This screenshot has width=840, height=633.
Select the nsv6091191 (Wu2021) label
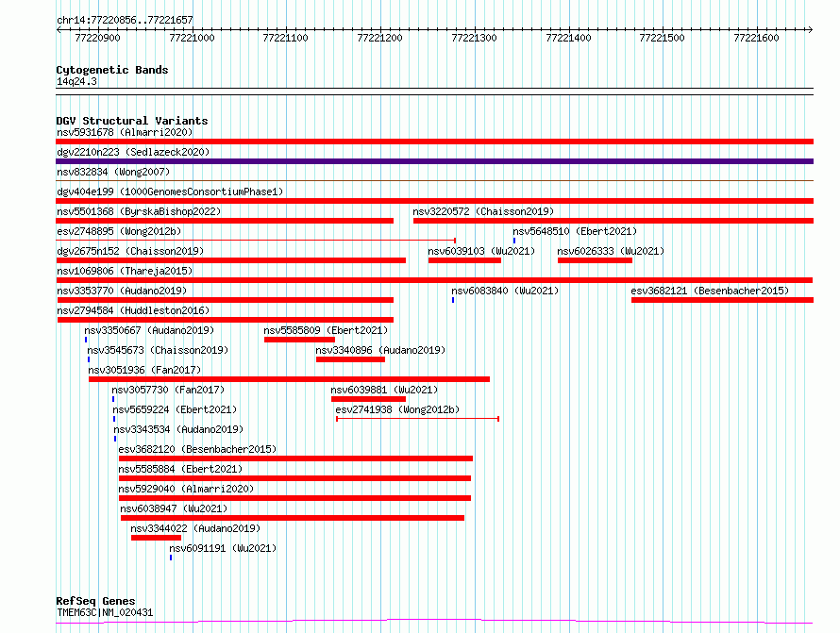[x=223, y=548]
